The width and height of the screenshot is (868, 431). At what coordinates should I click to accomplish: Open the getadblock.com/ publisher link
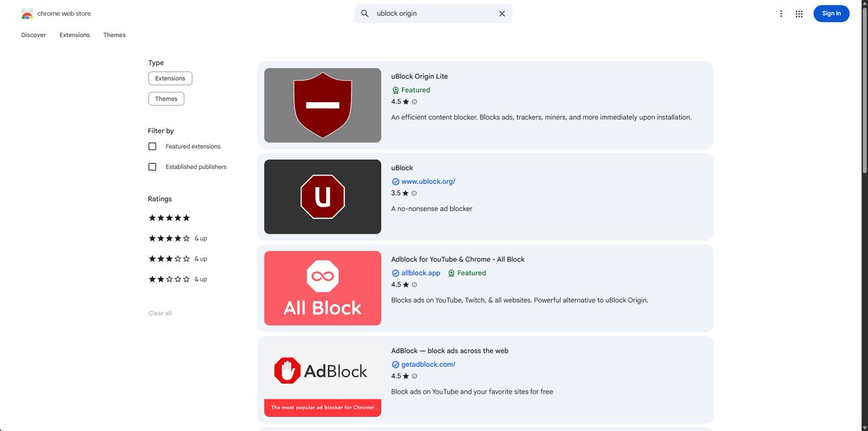coord(428,364)
